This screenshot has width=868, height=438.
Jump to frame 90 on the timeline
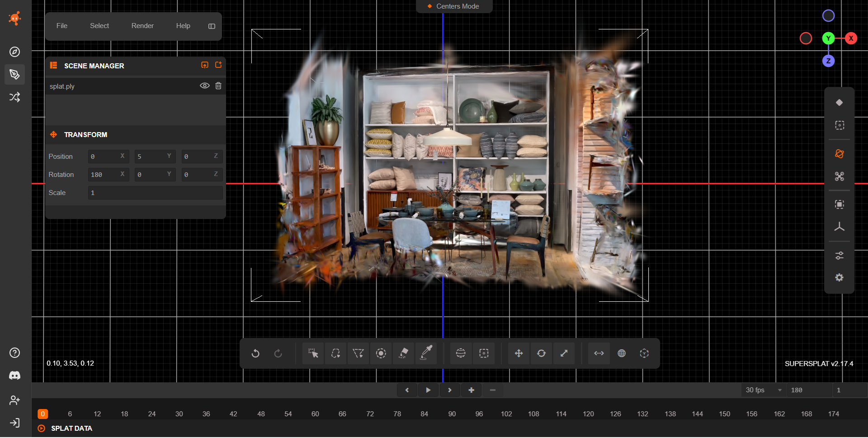452,414
